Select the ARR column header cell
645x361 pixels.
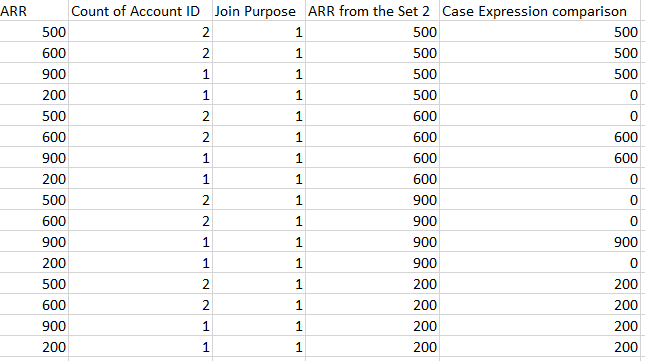[34, 11]
